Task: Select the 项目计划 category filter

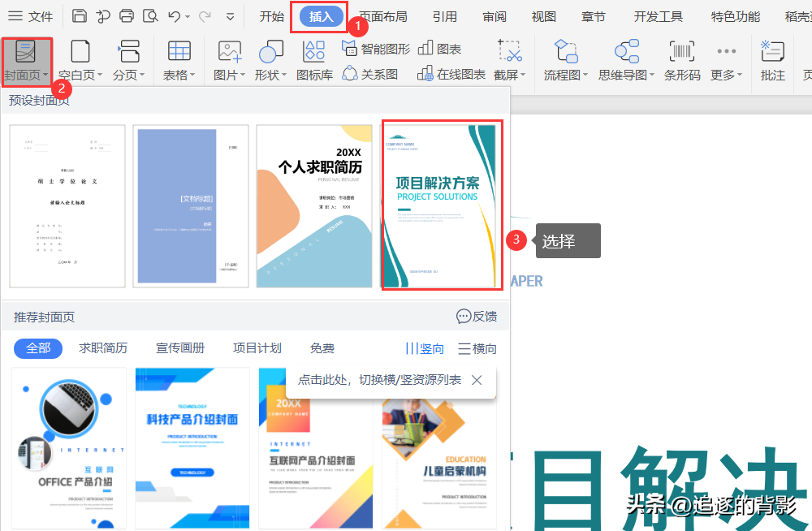Action: tap(257, 348)
